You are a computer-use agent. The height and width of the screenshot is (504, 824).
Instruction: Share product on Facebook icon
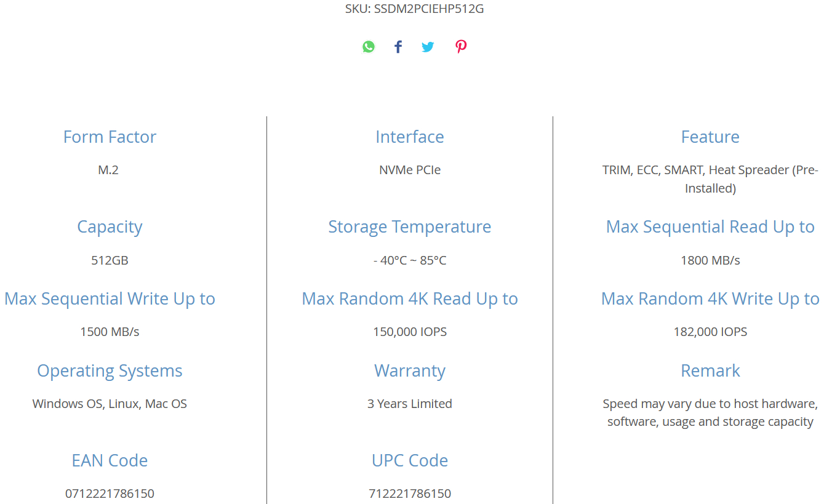[x=398, y=47]
